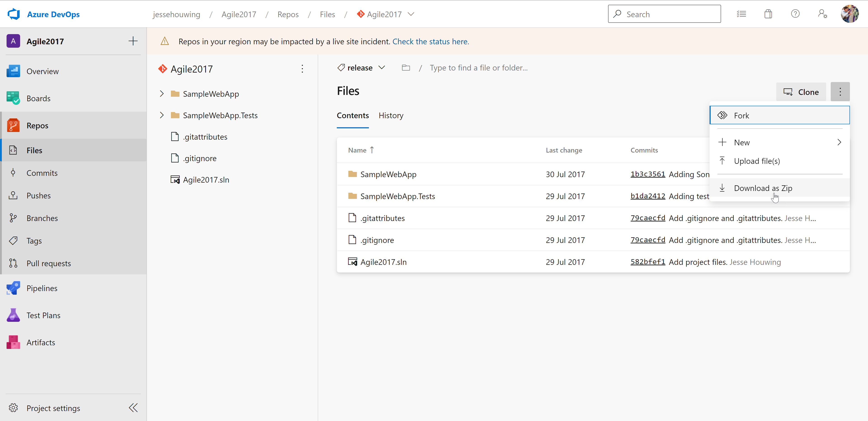Open the Agile2017 project breadcrumb

coord(238,14)
